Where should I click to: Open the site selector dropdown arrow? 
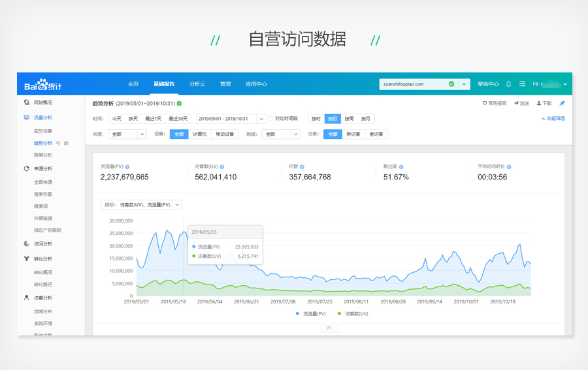point(464,84)
